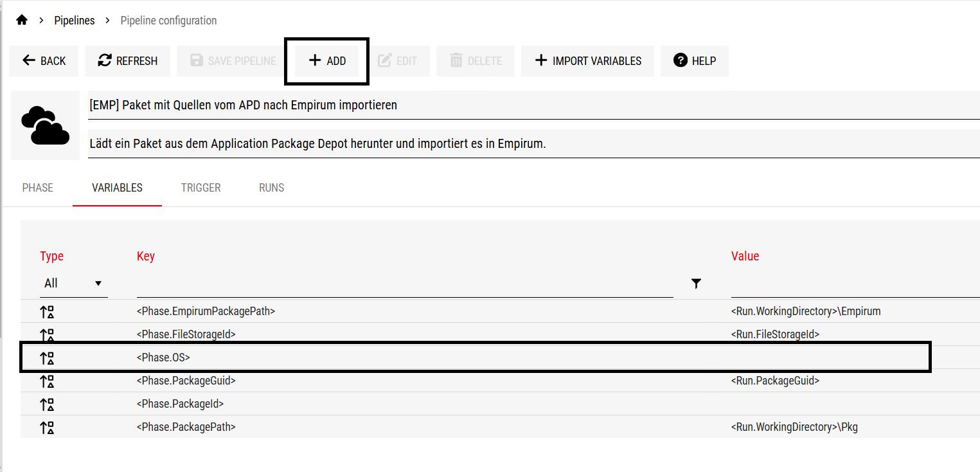
Task: Click type icon of Phase.PackageId row
Action: [47, 404]
